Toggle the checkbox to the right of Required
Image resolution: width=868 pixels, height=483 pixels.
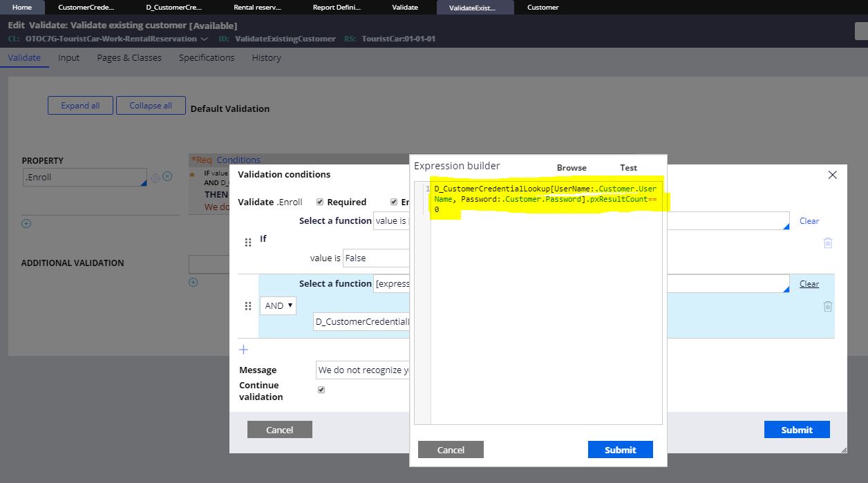tap(393, 202)
